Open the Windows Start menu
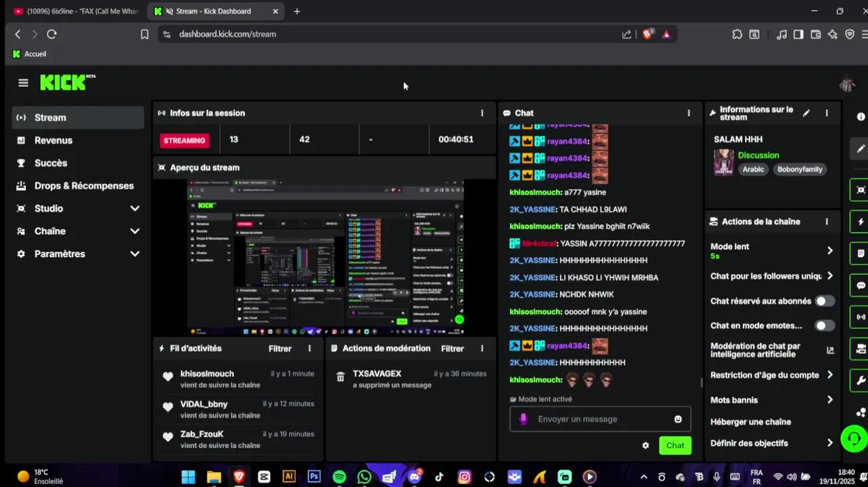 coord(188,477)
